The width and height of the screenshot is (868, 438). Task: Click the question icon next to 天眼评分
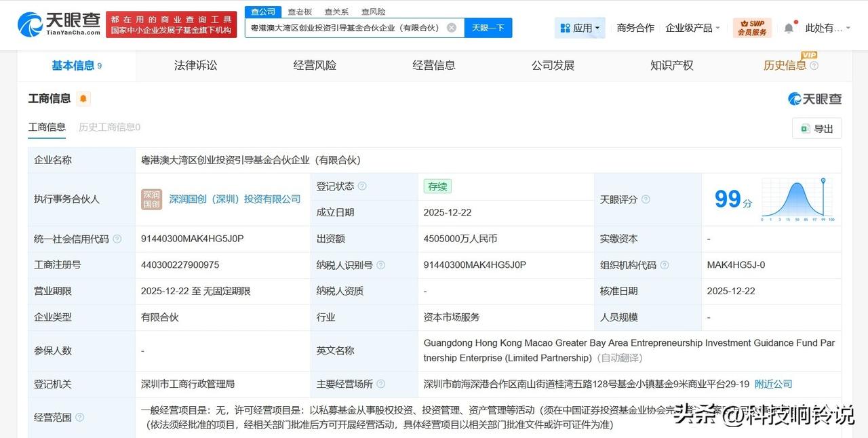point(646,199)
